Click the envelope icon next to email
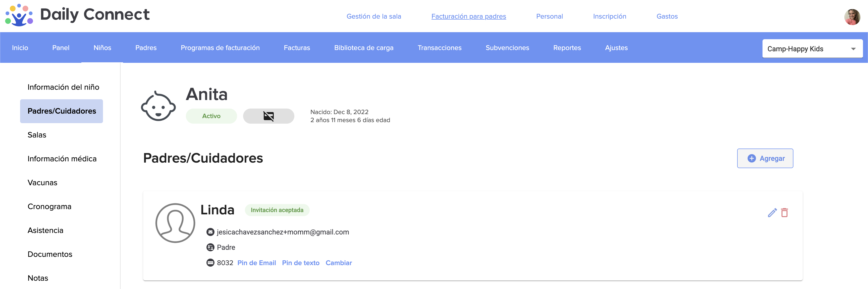This screenshot has height=289, width=868. (210, 232)
